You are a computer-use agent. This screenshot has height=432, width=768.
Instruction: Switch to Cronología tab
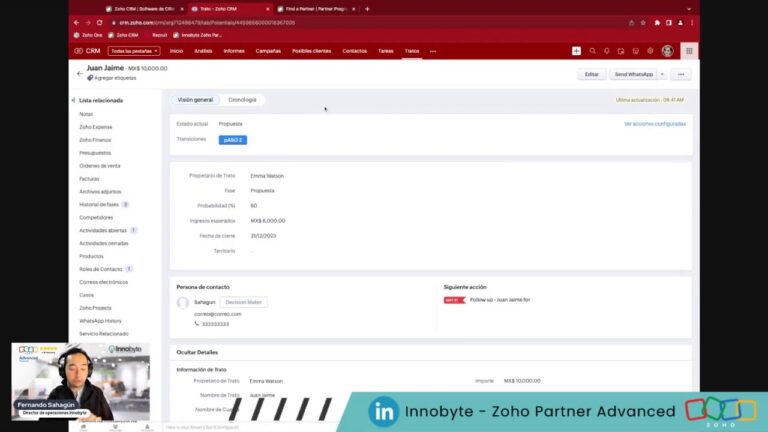[242, 99]
